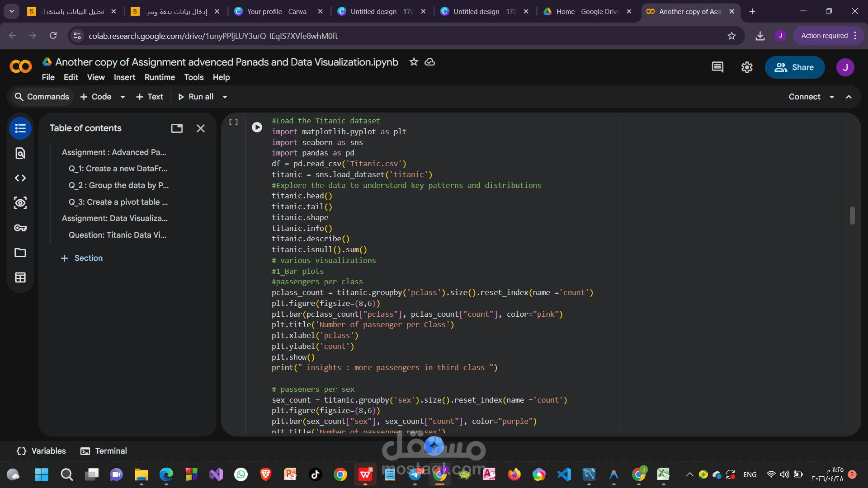Open the Variables panel
The image size is (868, 488).
click(41, 451)
